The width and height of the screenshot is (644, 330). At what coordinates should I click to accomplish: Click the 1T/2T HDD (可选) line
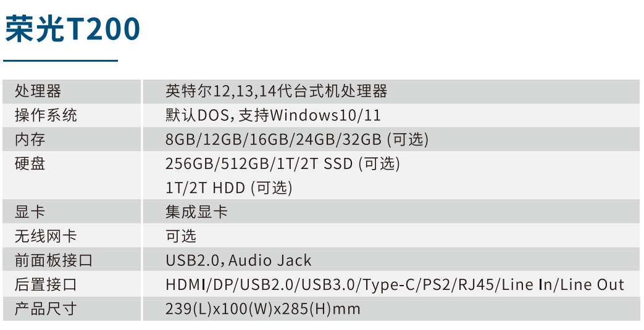[x=228, y=188]
